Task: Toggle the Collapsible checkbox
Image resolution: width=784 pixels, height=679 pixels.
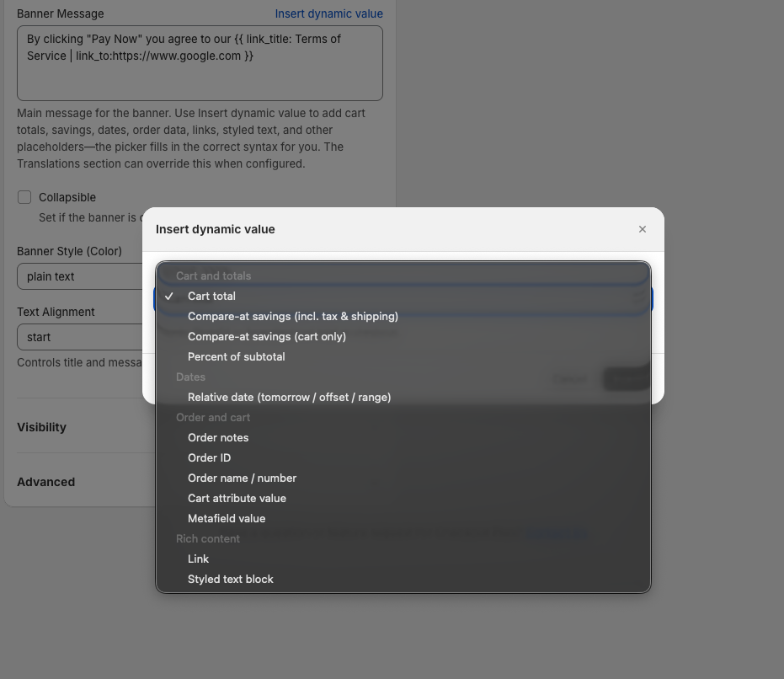Action: coord(24,197)
